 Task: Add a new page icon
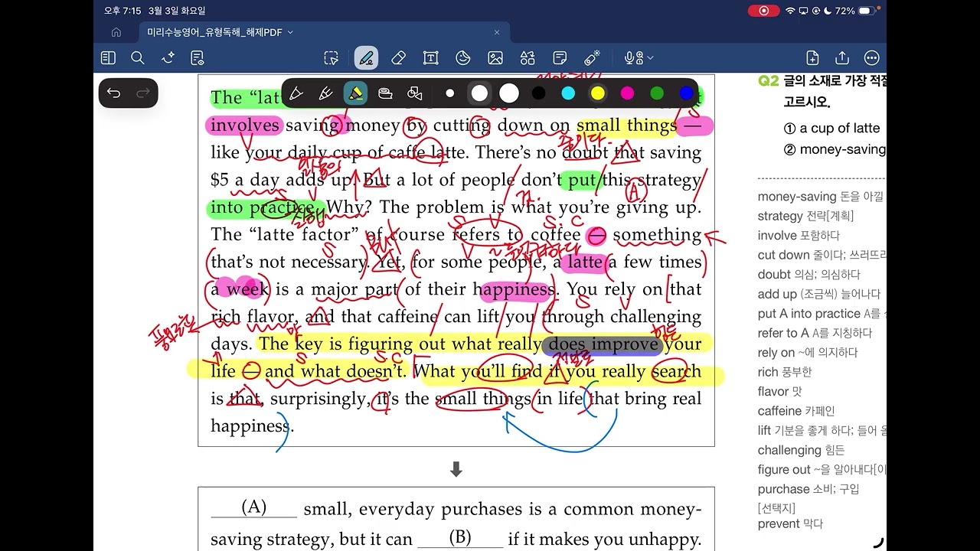click(x=812, y=57)
